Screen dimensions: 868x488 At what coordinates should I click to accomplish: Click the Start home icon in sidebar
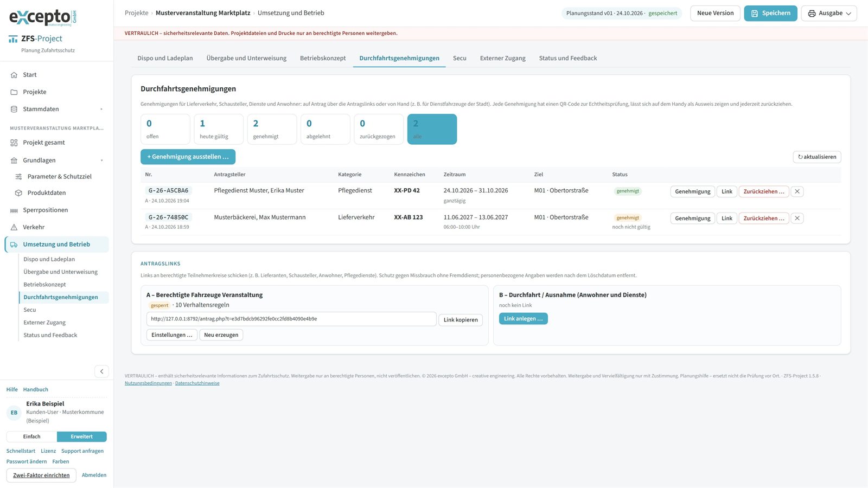pyautogui.click(x=14, y=75)
